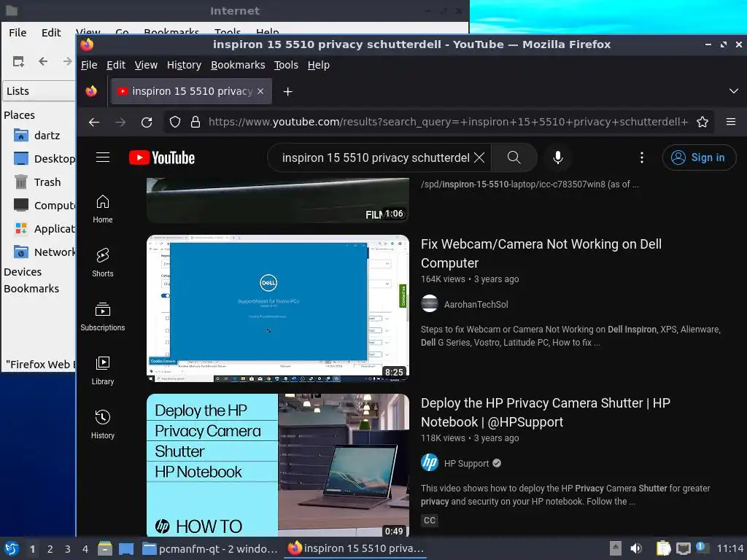747x560 pixels.
Task: Click the HP Support channel avatar
Action: 429,462
